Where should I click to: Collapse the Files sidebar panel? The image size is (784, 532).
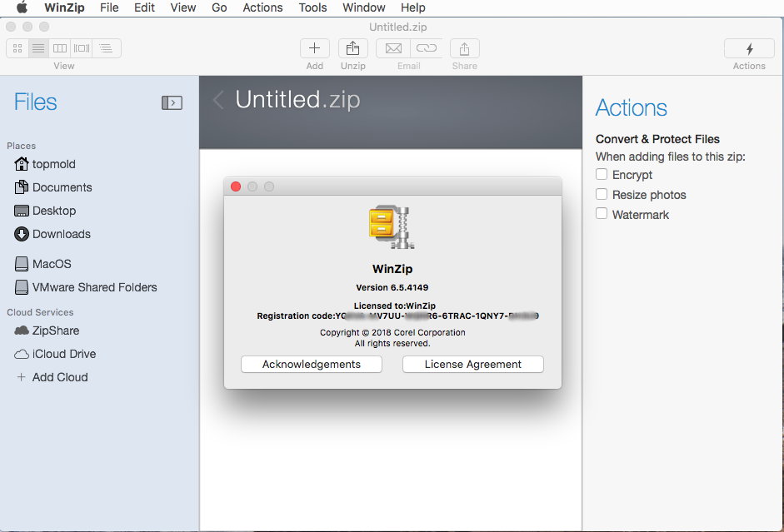click(172, 103)
